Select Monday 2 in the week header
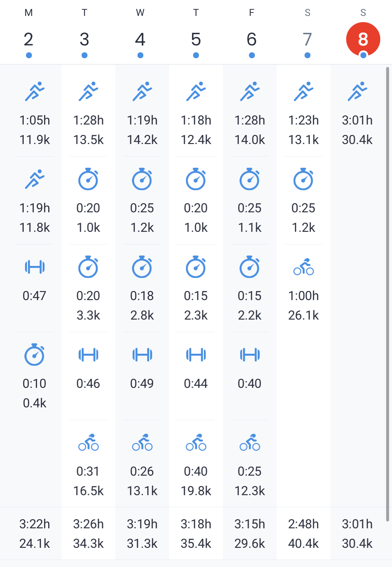392x567 pixels. click(x=29, y=39)
